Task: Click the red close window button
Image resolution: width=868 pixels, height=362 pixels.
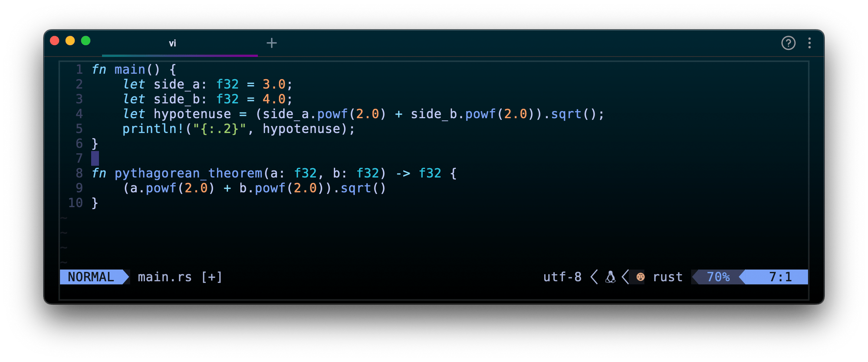Action: pyautogui.click(x=55, y=41)
